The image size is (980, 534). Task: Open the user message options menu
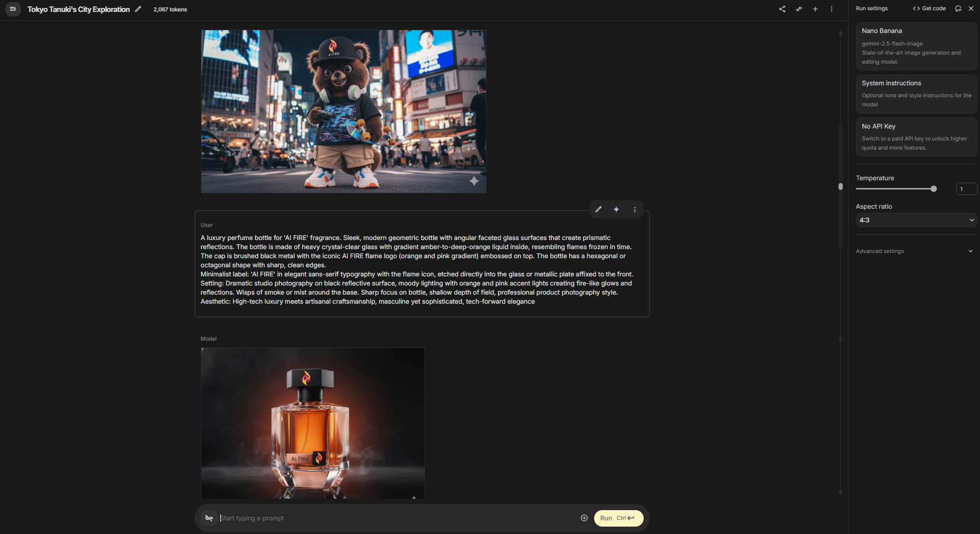click(635, 209)
